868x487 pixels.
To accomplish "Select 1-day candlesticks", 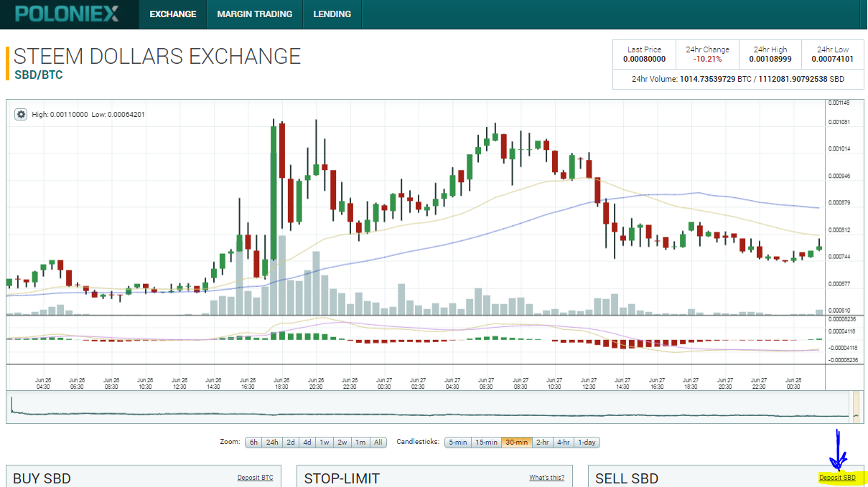I will 587,442.
